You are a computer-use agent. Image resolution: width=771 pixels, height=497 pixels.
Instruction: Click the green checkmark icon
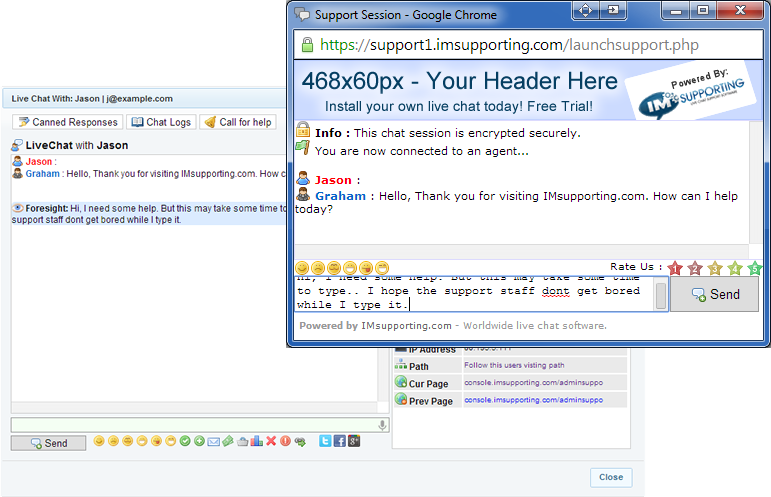click(x=185, y=441)
